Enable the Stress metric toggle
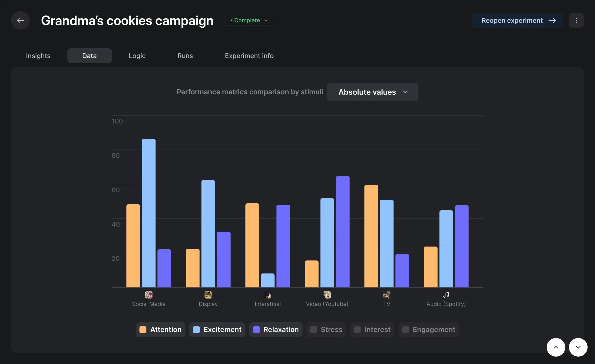Screen dimensions: 595x364 tap(326, 329)
